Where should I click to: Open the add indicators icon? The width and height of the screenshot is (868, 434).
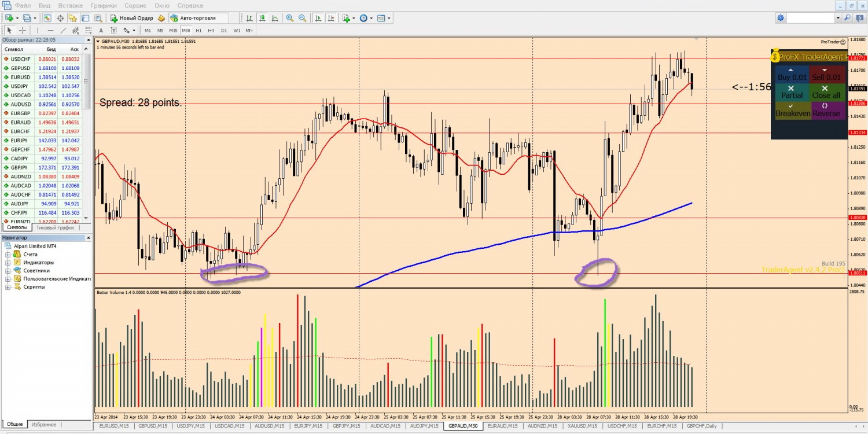tap(347, 18)
